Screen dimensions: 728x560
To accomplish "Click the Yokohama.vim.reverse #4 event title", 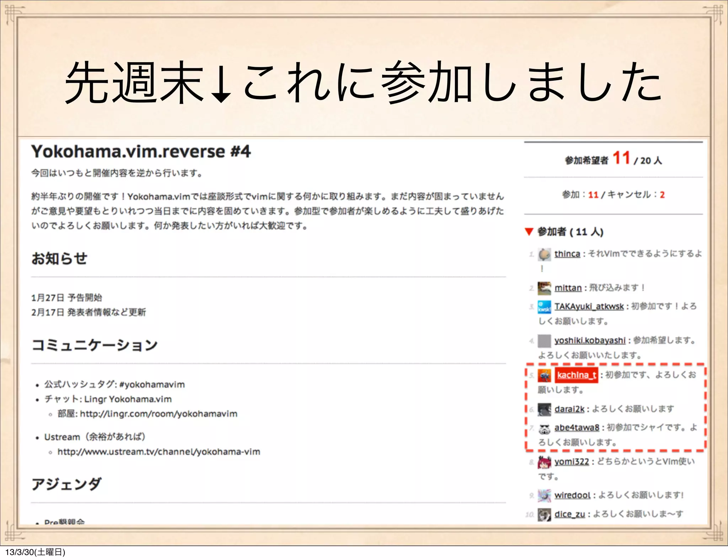I will click(141, 152).
